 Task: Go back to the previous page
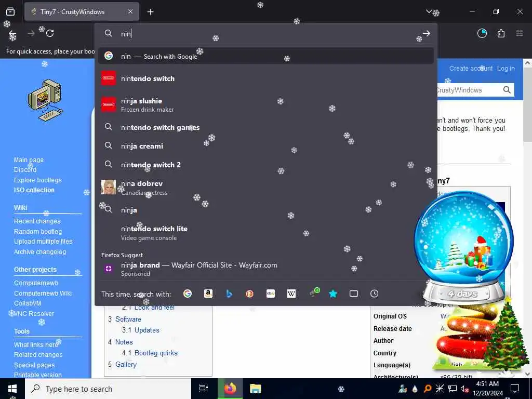pos(12,33)
